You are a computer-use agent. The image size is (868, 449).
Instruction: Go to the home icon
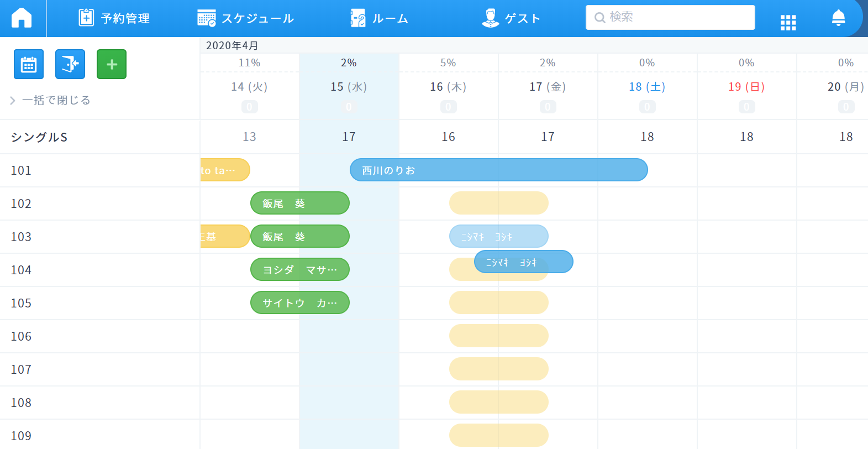click(22, 18)
